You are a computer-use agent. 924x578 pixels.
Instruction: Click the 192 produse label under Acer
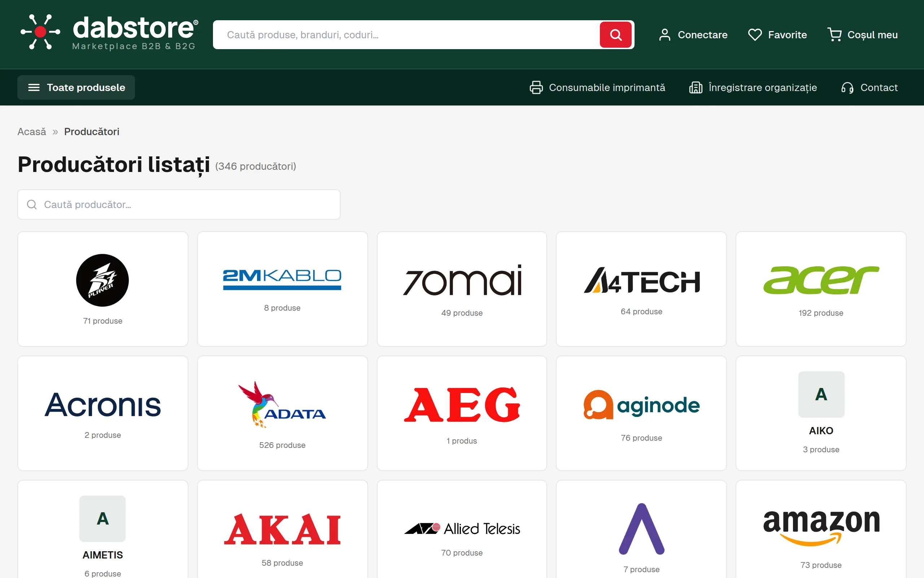[x=821, y=313]
